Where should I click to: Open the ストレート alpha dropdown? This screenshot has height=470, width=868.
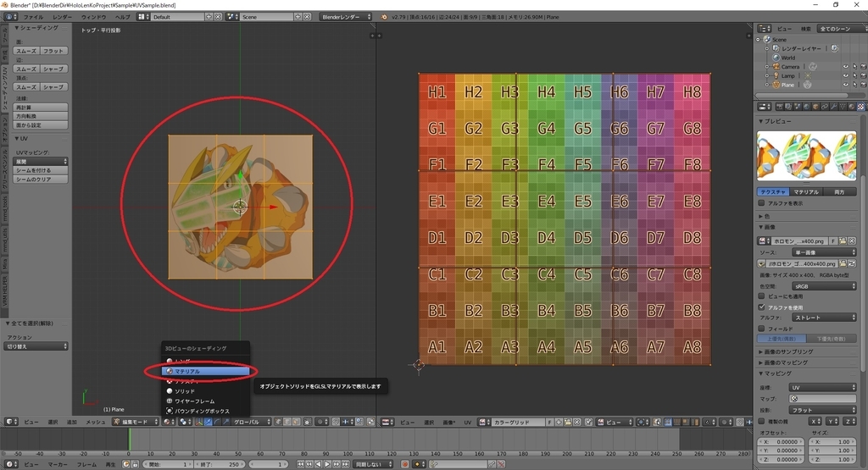(824, 318)
